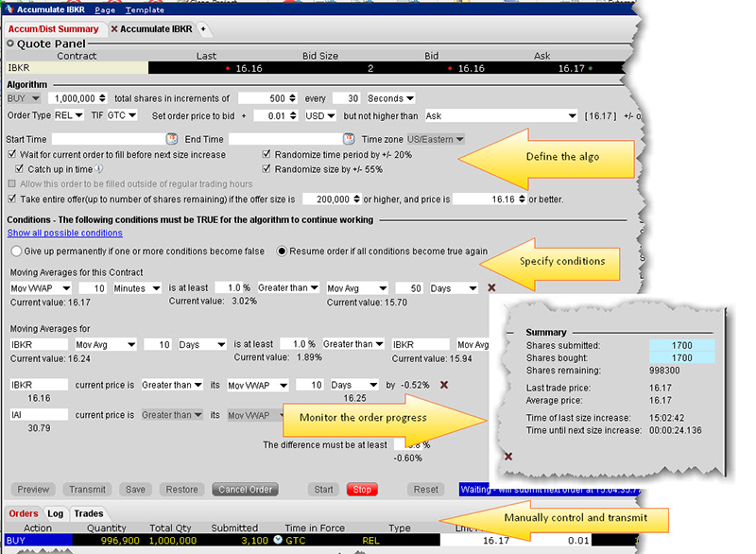Toggle Take entire offer checkbox
Screen dimensions: 756x554
[x=12, y=199]
